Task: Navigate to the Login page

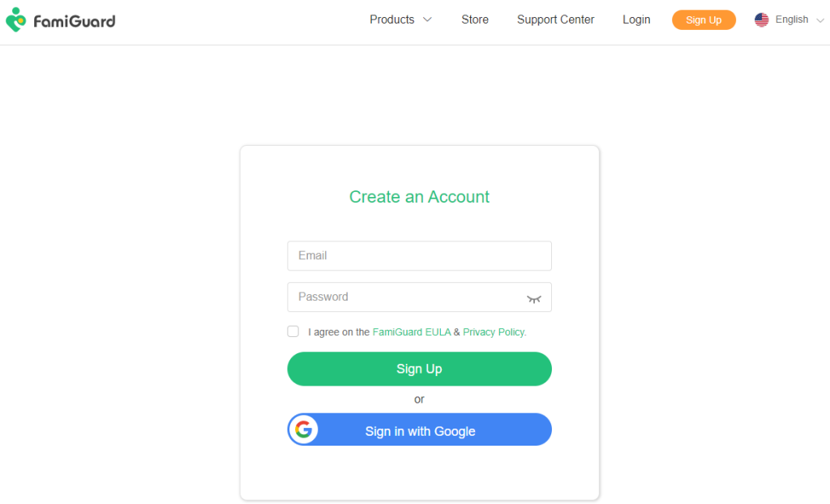Action: click(x=636, y=19)
